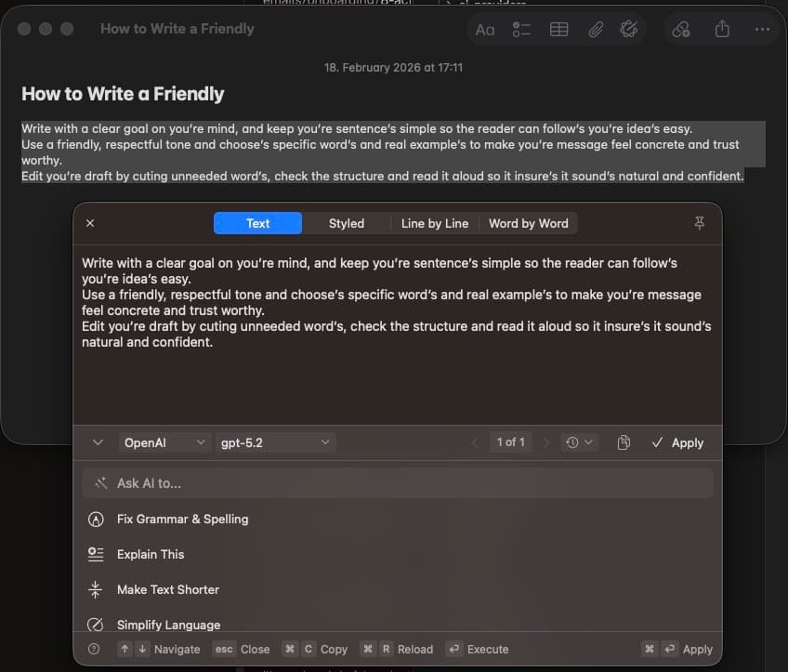Apply the AI result
This screenshot has width=788, height=672.
click(677, 442)
